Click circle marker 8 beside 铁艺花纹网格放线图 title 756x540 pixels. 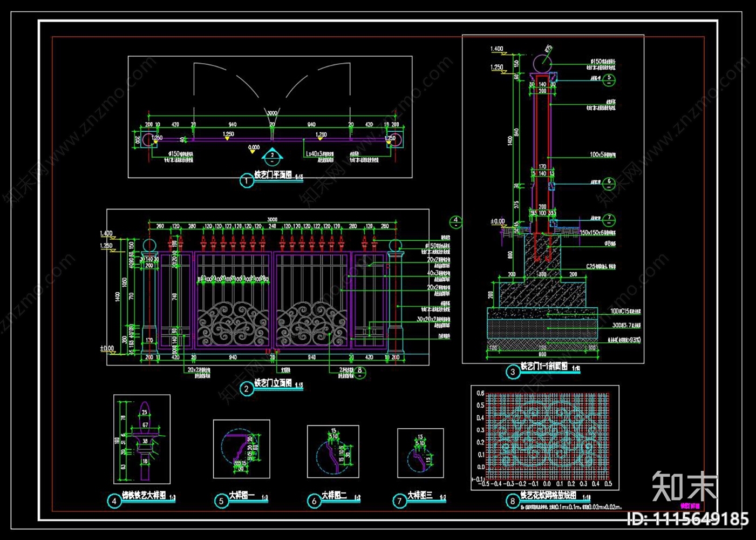pos(513,501)
